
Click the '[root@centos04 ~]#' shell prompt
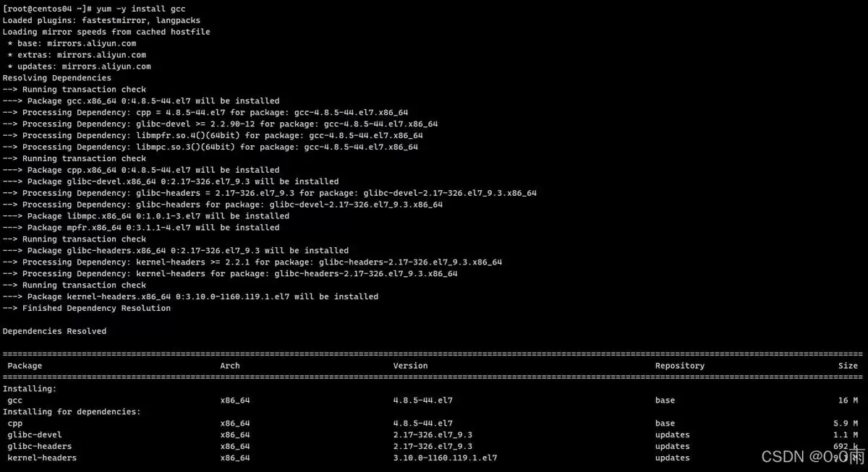(47, 9)
